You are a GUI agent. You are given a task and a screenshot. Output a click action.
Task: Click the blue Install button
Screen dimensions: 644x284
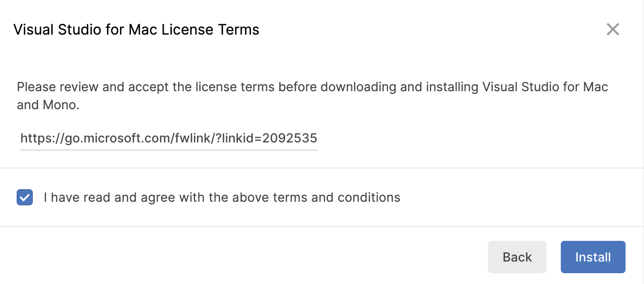point(593,257)
